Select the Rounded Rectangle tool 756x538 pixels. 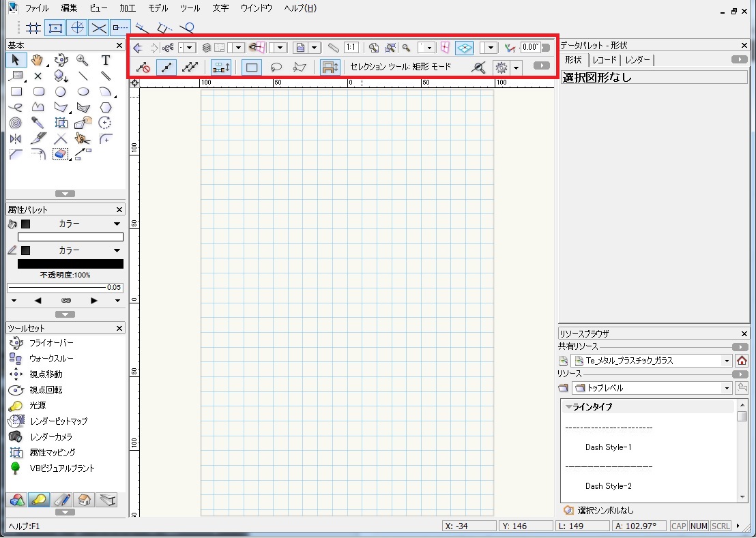[x=38, y=91]
